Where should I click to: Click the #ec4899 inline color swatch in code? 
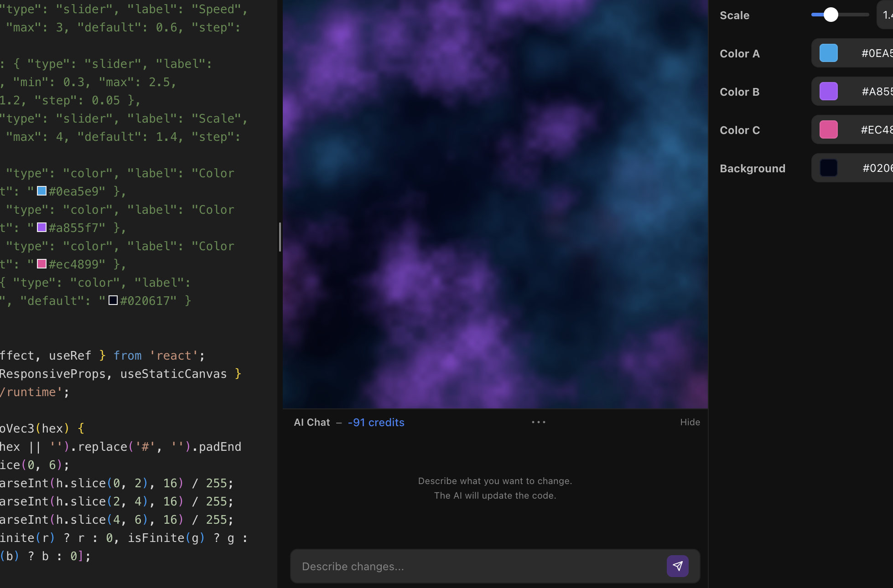click(x=42, y=264)
